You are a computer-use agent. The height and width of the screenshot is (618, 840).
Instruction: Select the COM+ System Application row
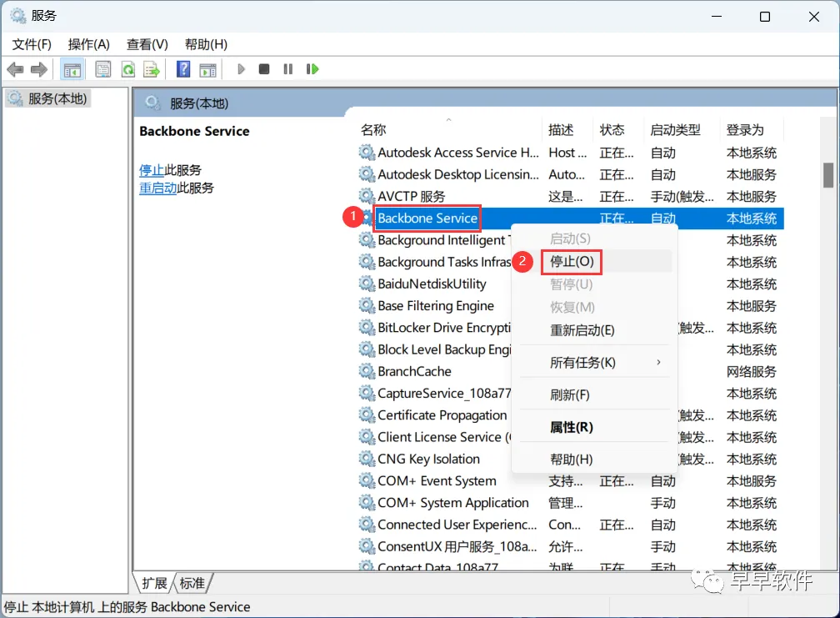pos(570,503)
